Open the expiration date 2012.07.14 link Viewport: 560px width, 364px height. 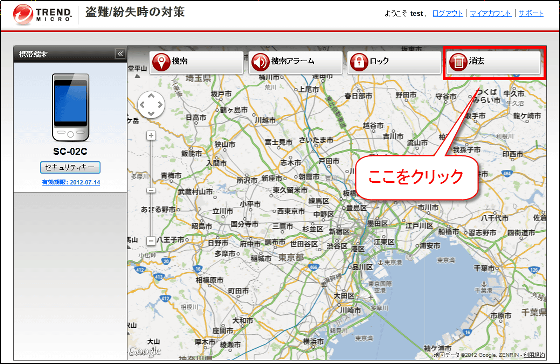point(71,182)
